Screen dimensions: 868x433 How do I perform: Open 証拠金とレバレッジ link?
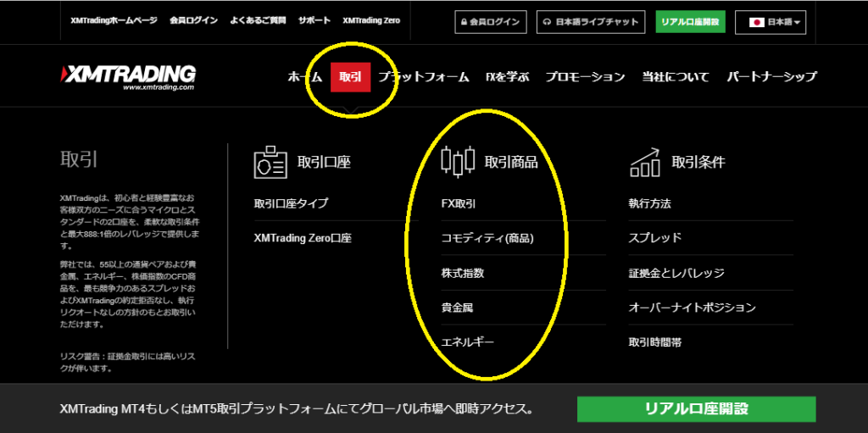[x=676, y=273]
